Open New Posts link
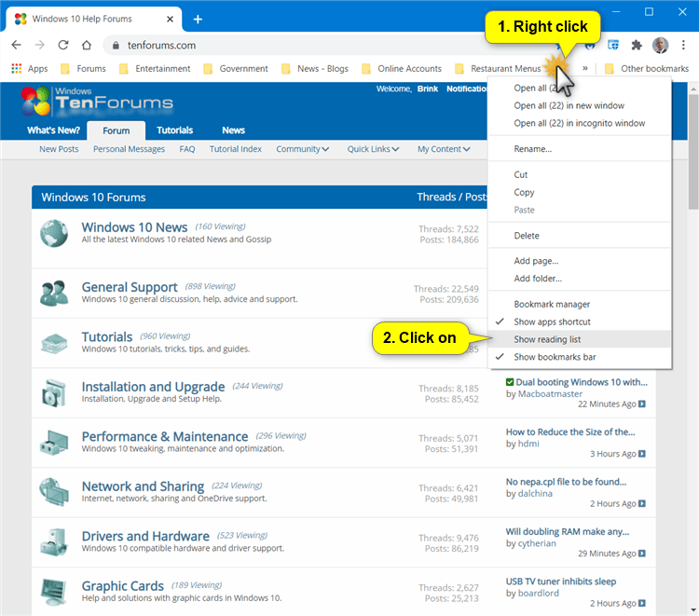Image resolution: width=699 pixels, height=616 pixels. pos(59,149)
